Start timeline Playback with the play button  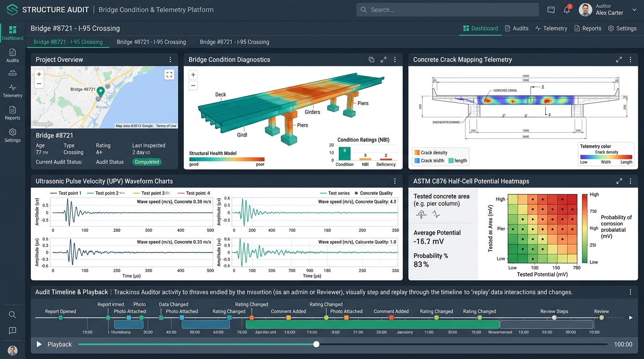point(39,345)
